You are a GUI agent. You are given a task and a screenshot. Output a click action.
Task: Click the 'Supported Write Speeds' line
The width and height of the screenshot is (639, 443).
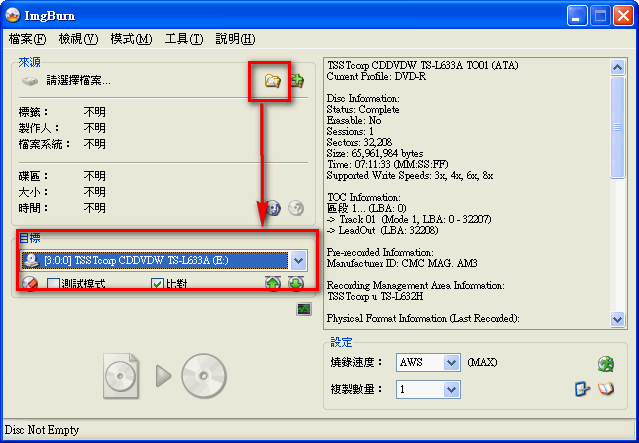[x=410, y=176]
